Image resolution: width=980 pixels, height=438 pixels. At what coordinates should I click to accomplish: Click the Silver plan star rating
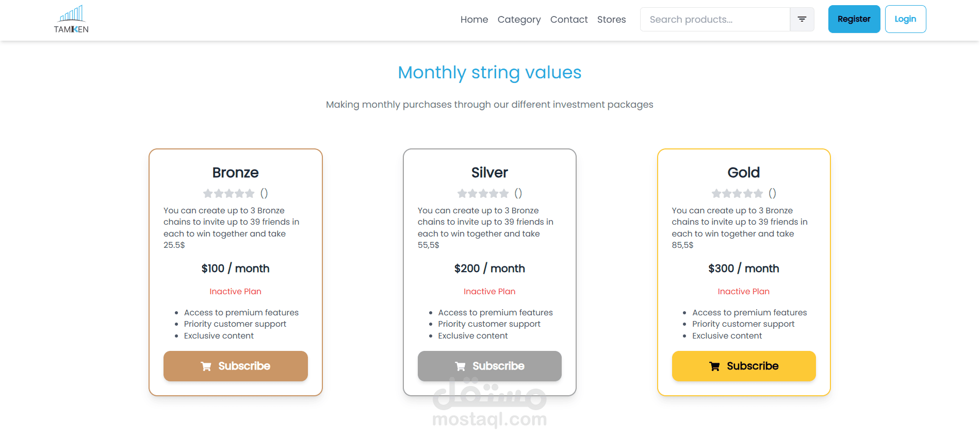point(483,194)
